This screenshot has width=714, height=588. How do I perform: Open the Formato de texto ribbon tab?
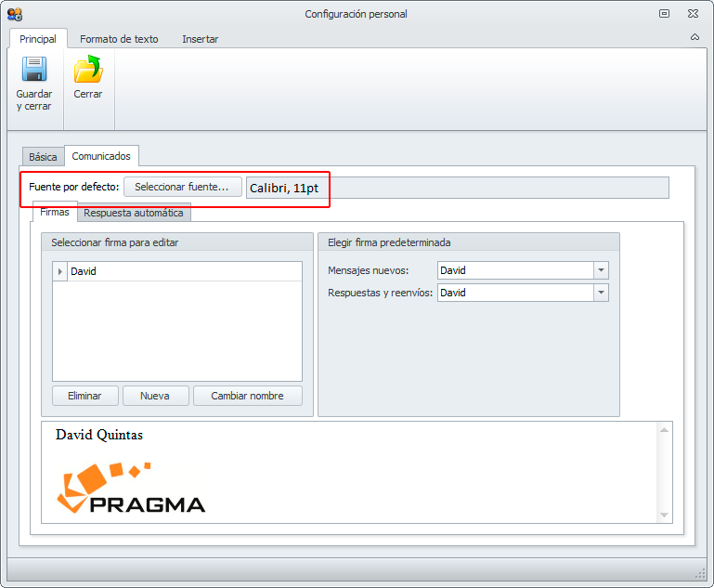coord(119,39)
